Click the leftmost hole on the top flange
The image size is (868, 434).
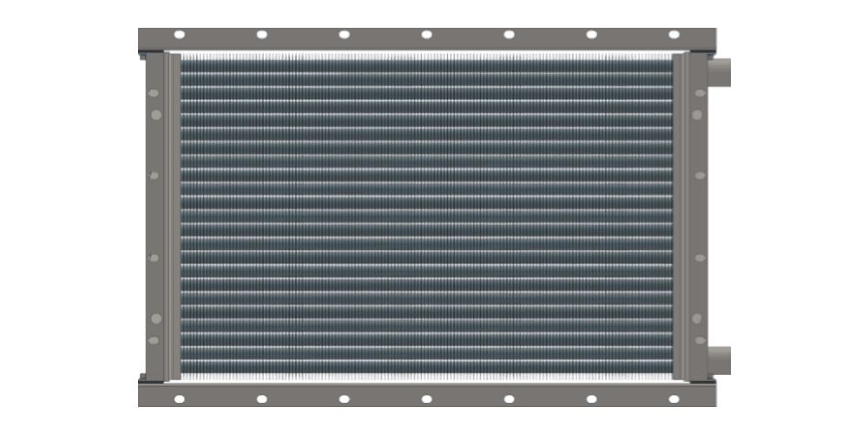[180, 35]
